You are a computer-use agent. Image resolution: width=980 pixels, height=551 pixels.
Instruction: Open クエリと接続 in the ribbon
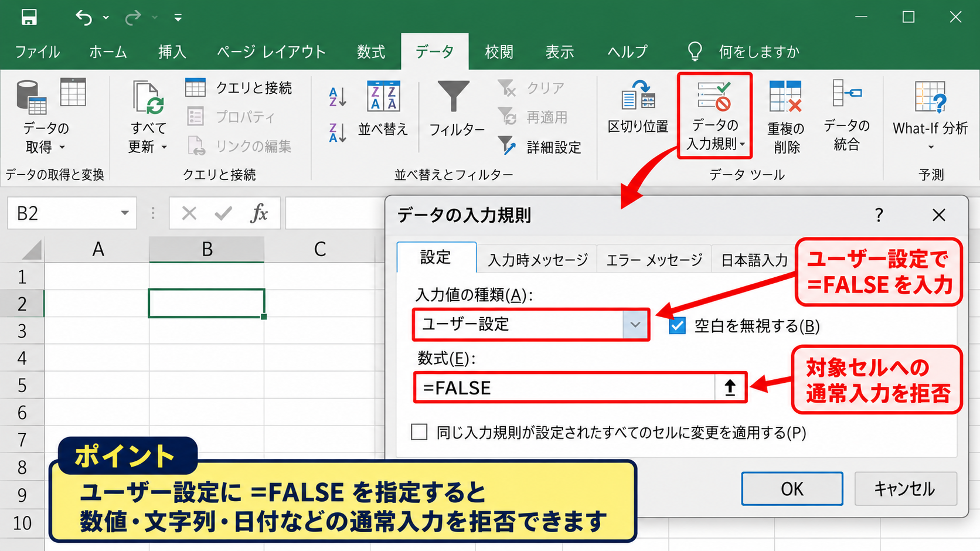click(x=239, y=88)
